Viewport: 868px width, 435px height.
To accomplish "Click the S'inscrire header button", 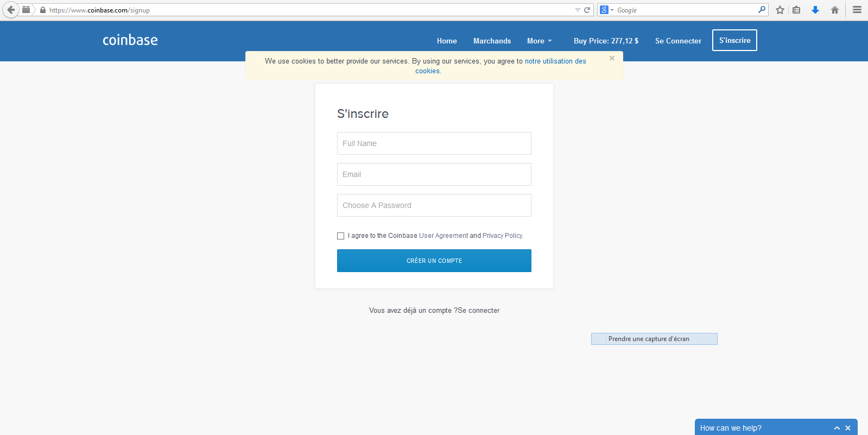I will click(734, 40).
